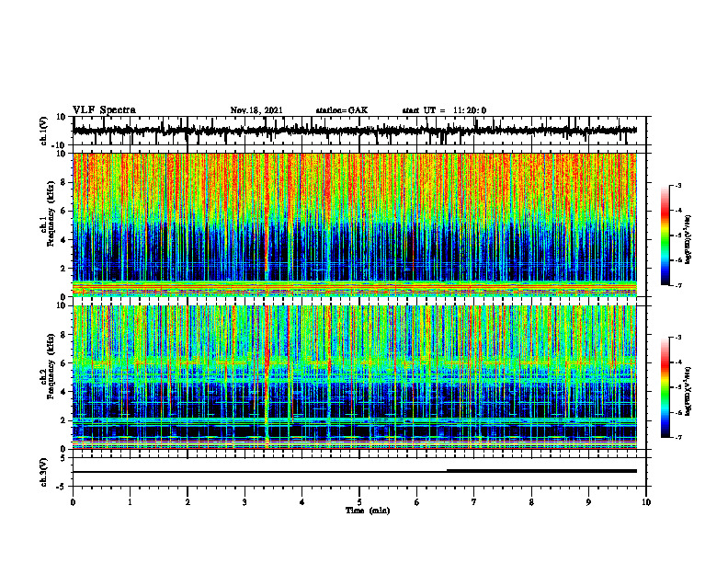Click the ch.2 color bar PSD unit label
The height and width of the screenshot is (563, 728).
pyautogui.click(x=688, y=393)
